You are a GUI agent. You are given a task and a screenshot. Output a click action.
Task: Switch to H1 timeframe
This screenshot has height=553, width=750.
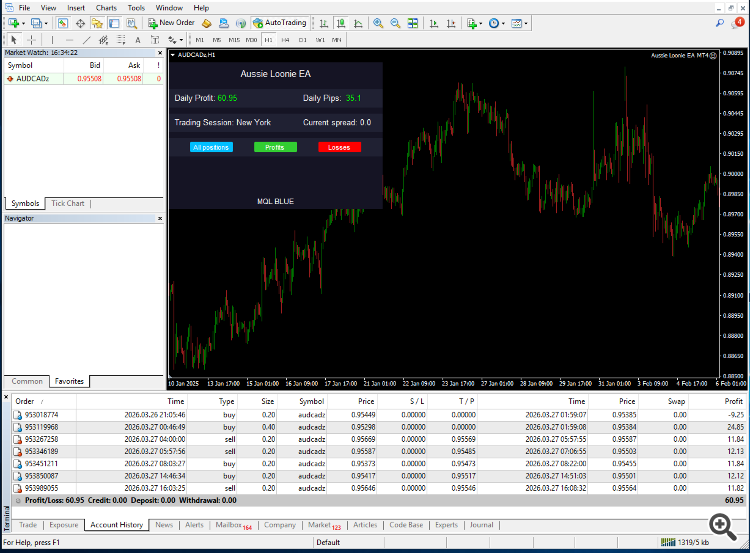pos(268,40)
